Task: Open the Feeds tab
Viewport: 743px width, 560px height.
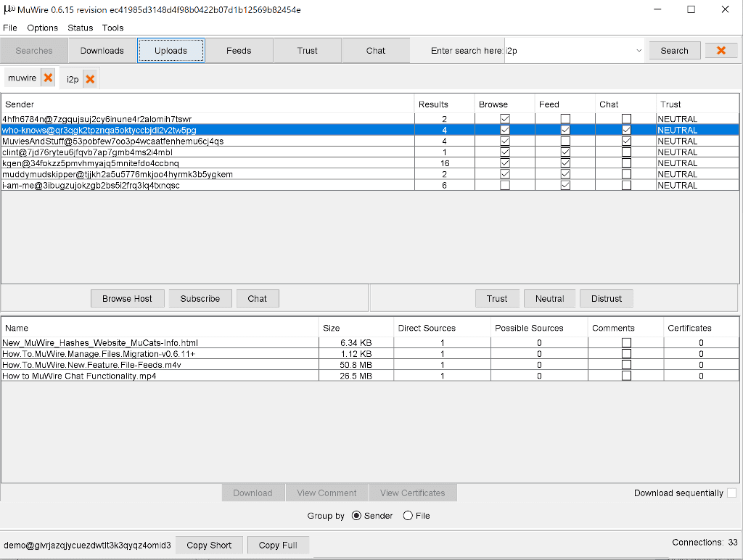Action: click(239, 51)
